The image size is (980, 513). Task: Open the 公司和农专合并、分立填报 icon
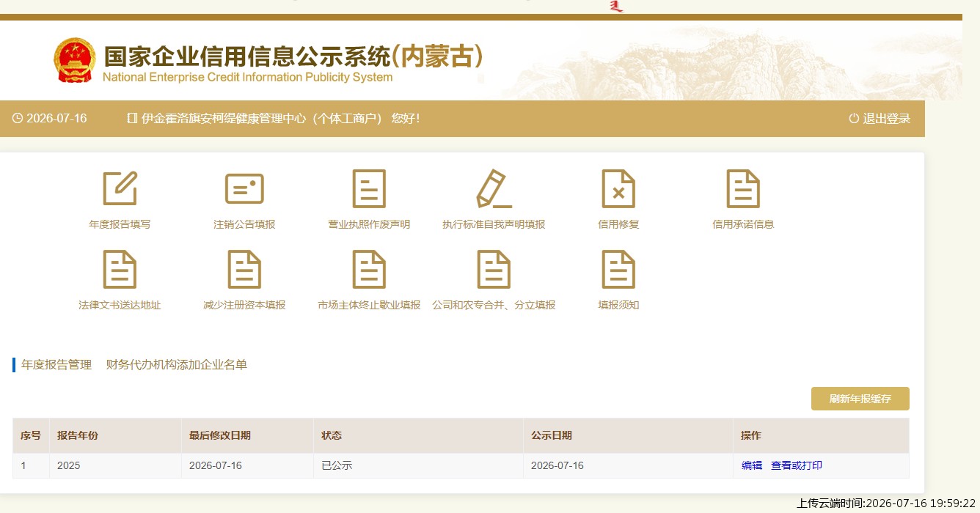tap(494, 269)
